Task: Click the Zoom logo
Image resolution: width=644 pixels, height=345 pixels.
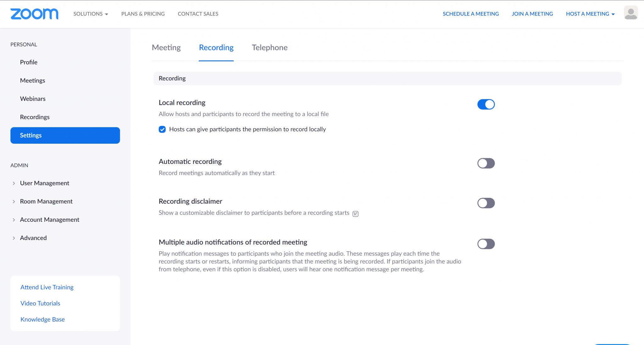Action: pyautogui.click(x=34, y=14)
